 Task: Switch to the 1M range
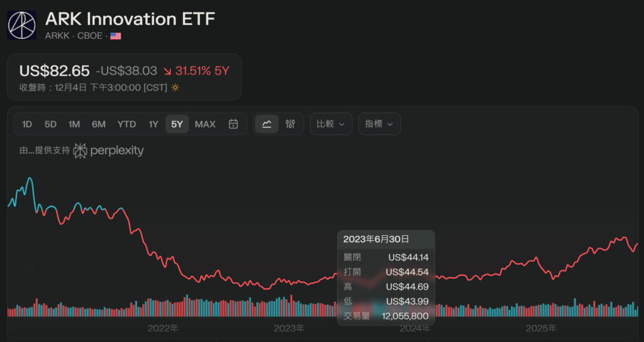click(74, 124)
